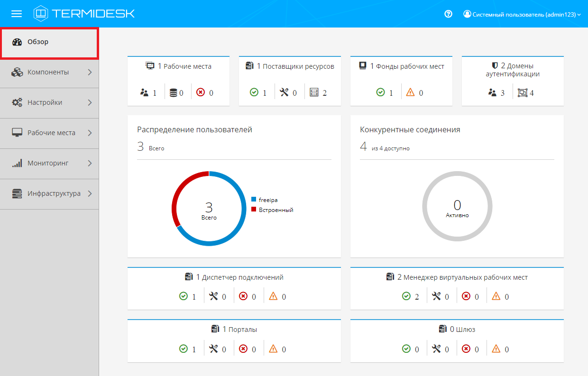Click the Termidesk logo
The image size is (588, 376).
(84, 14)
